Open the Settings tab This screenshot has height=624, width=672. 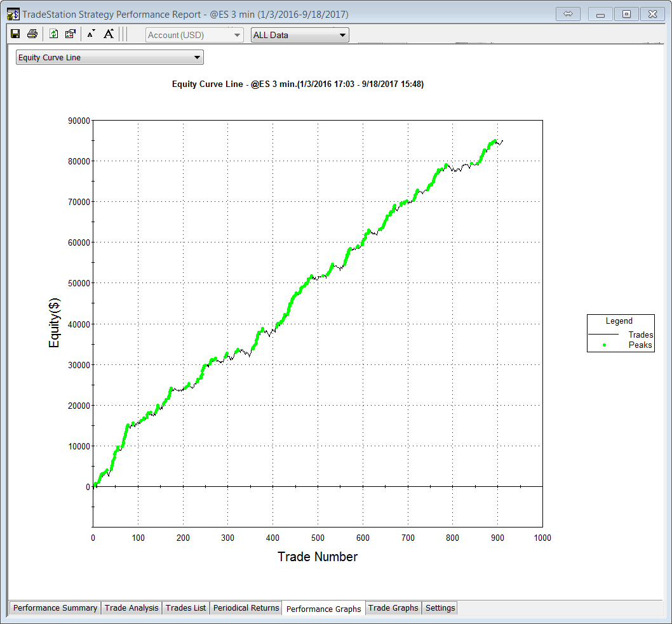(440, 608)
